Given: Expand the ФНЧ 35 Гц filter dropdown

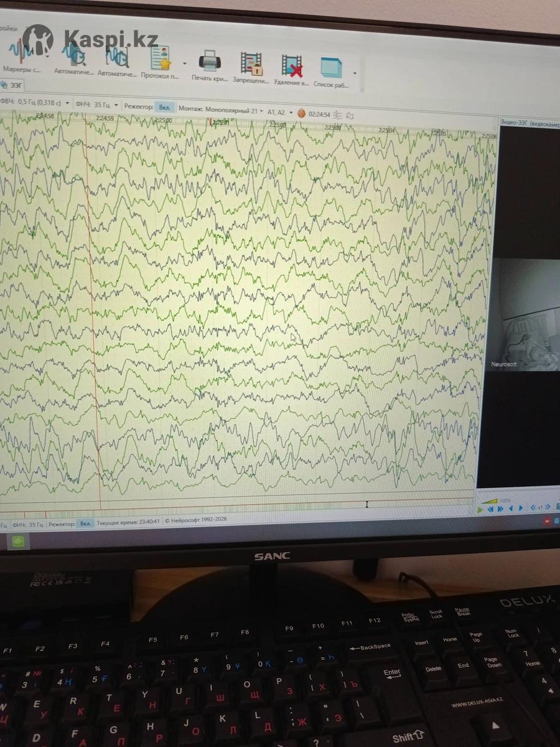Looking at the screenshot, I should tap(116, 105).
